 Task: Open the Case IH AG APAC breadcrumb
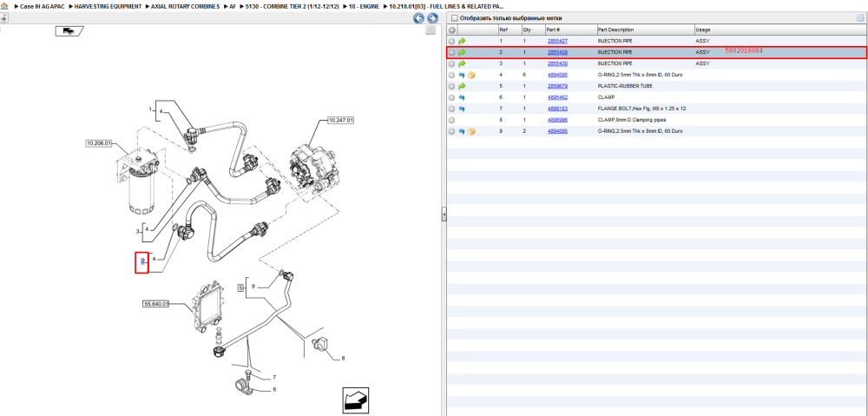tap(43, 6)
